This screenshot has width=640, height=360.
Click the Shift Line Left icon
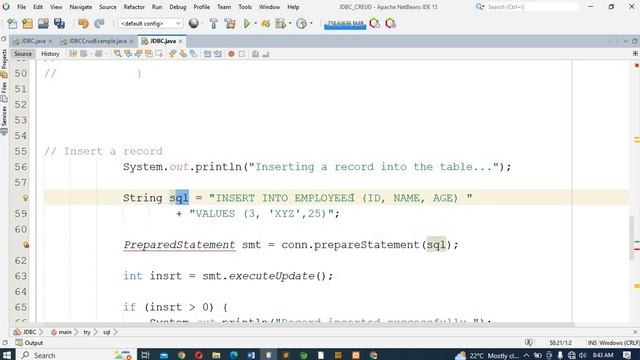coord(207,54)
